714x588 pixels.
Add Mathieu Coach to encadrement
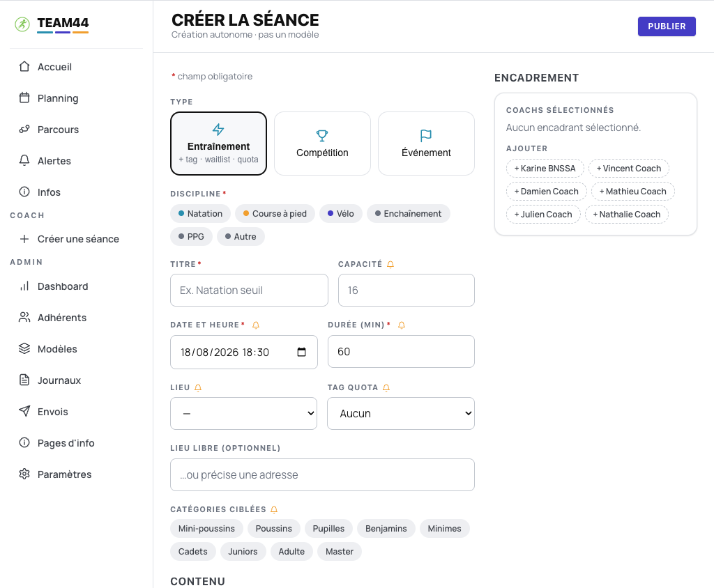click(633, 191)
